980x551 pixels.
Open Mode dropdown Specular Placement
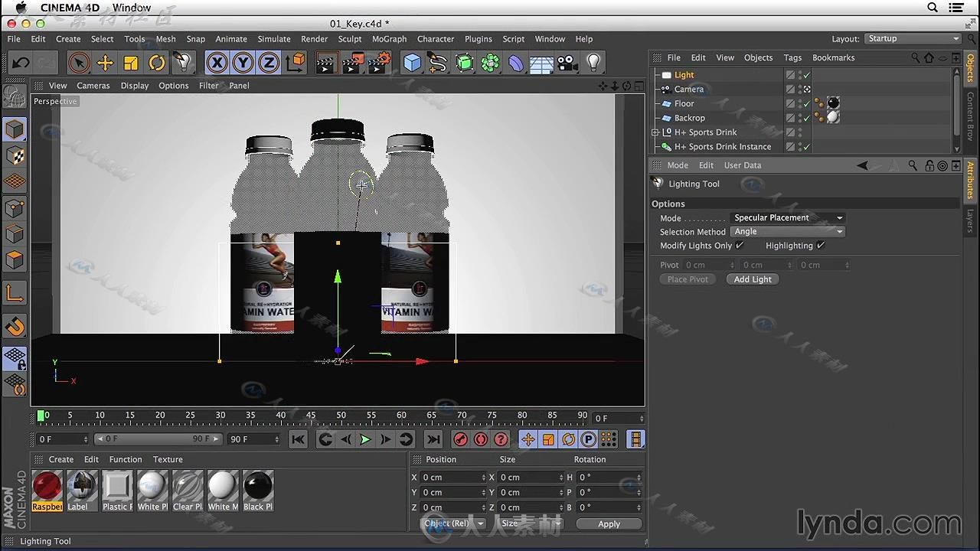click(x=787, y=218)
